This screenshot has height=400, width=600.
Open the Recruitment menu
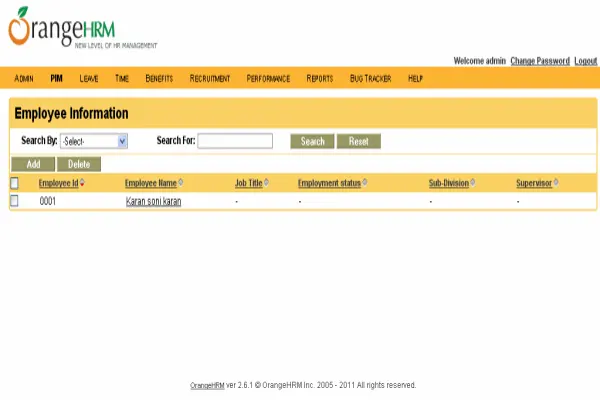click(x=210, y=78)
